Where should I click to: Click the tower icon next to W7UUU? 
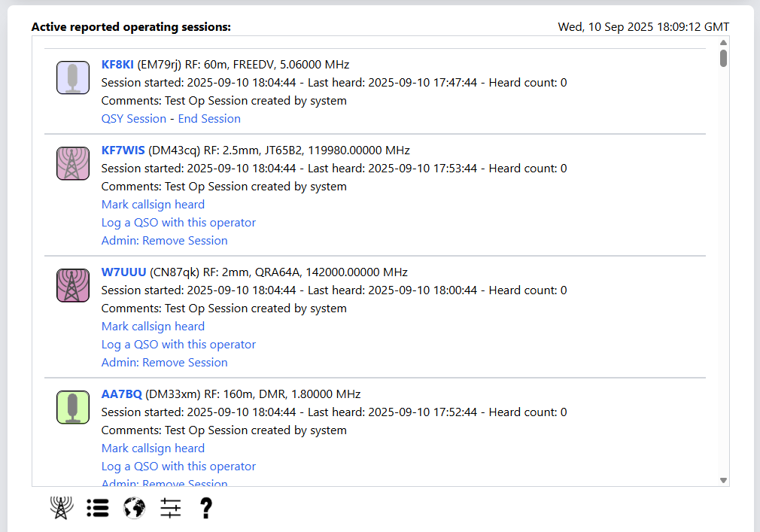click(x=73, y=286)
